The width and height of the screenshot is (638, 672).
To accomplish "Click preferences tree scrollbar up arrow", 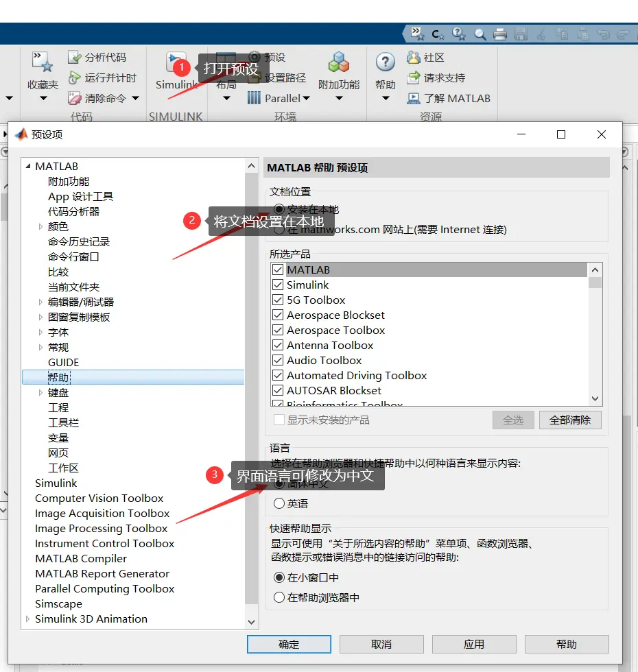I will [x=251, y=166].
